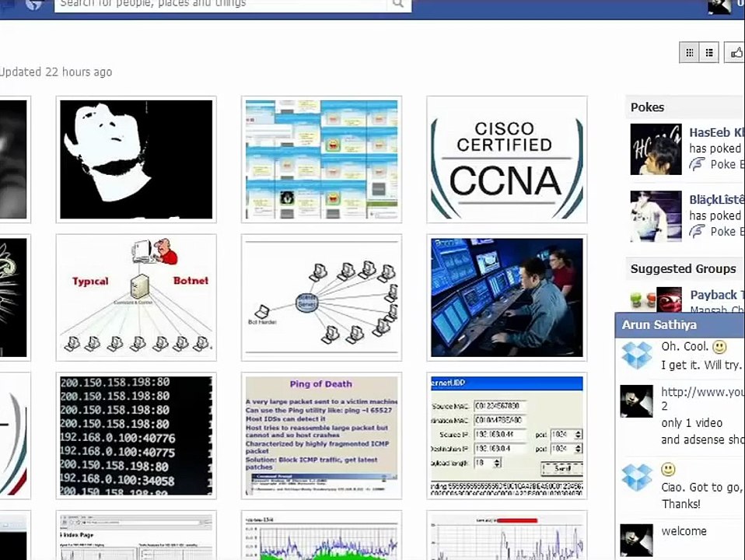
Task: Poke back BläçkLîstê
Action: 727,232
